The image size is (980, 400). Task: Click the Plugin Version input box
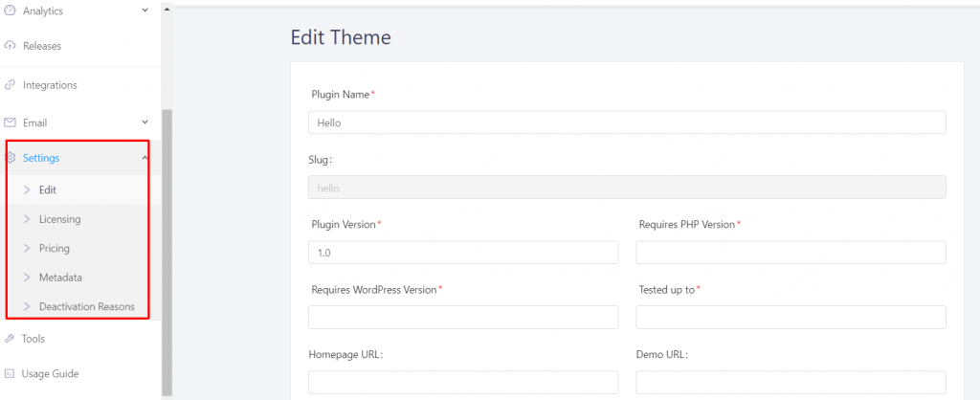click(x=463, y=253)
